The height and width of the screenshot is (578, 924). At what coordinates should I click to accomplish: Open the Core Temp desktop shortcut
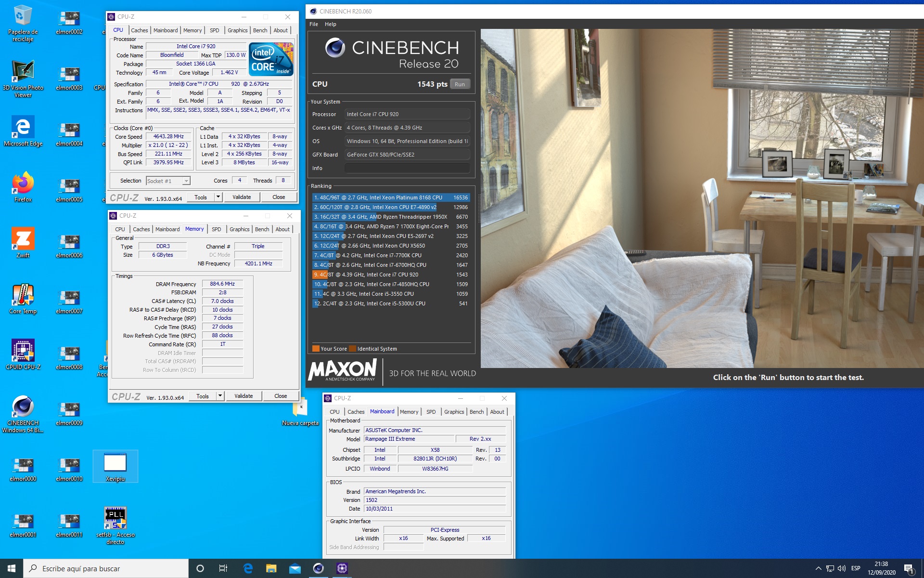(x=23, y=299)
